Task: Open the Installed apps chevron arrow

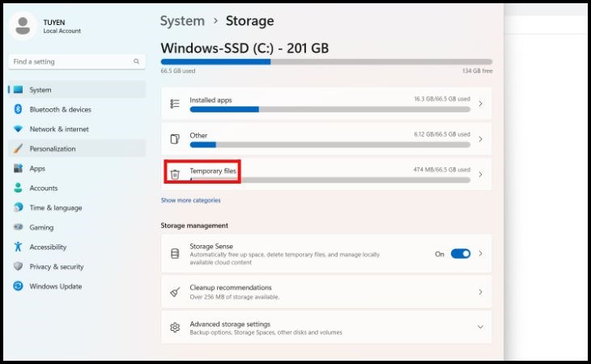Action: (480, 104)
